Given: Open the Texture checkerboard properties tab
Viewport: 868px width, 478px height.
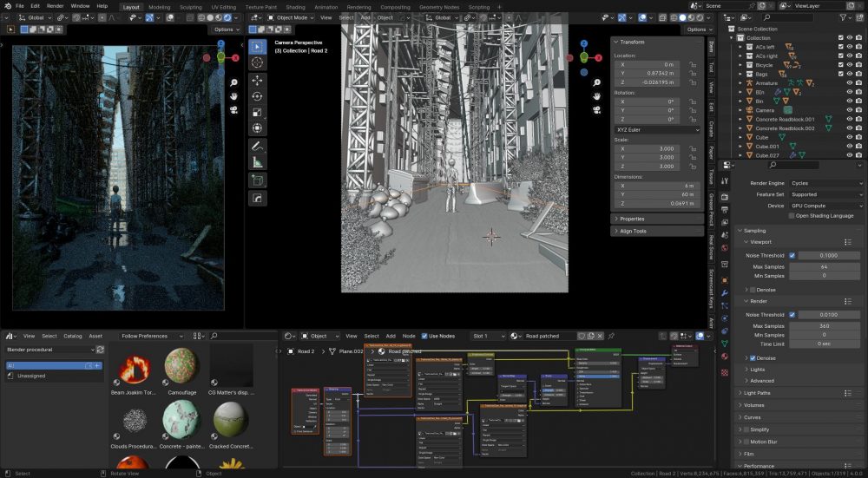Looking at the screenshot, I should [x=725, y=372].
